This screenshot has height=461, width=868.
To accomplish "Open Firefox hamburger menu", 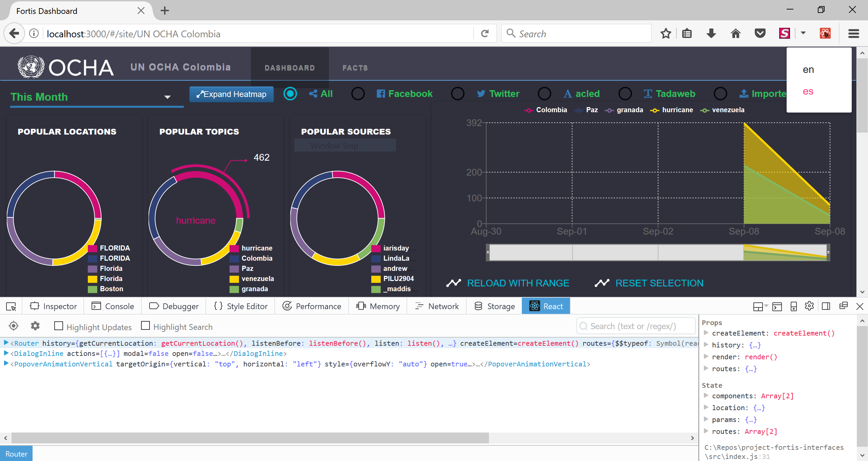I will pos(853,34).
